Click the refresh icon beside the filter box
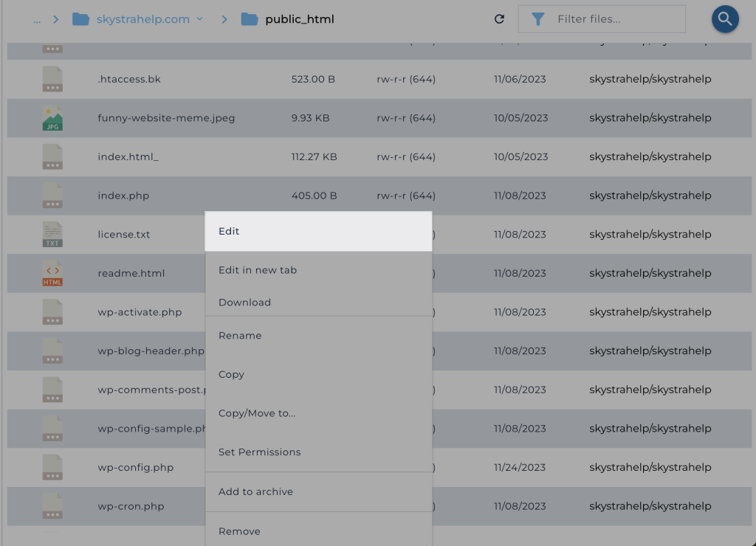Viewport: 756px width, 546px height. tap(499, 19)
